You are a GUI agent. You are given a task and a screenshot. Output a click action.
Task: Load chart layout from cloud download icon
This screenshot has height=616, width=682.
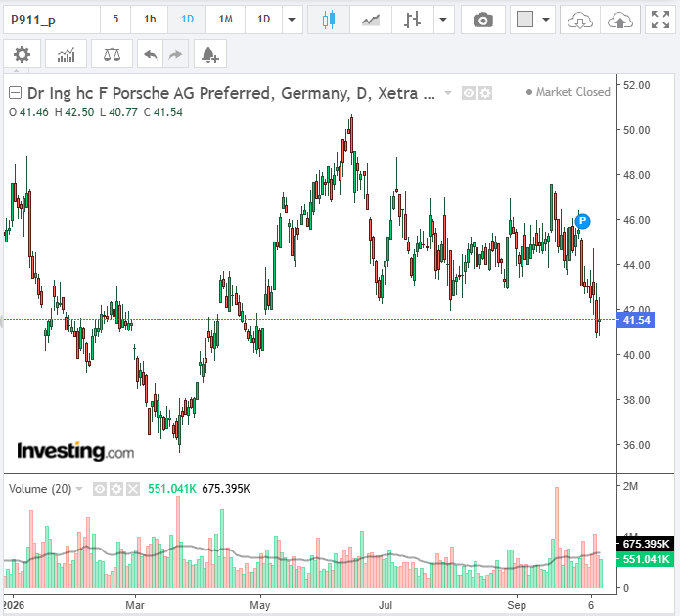coord(580,20)
